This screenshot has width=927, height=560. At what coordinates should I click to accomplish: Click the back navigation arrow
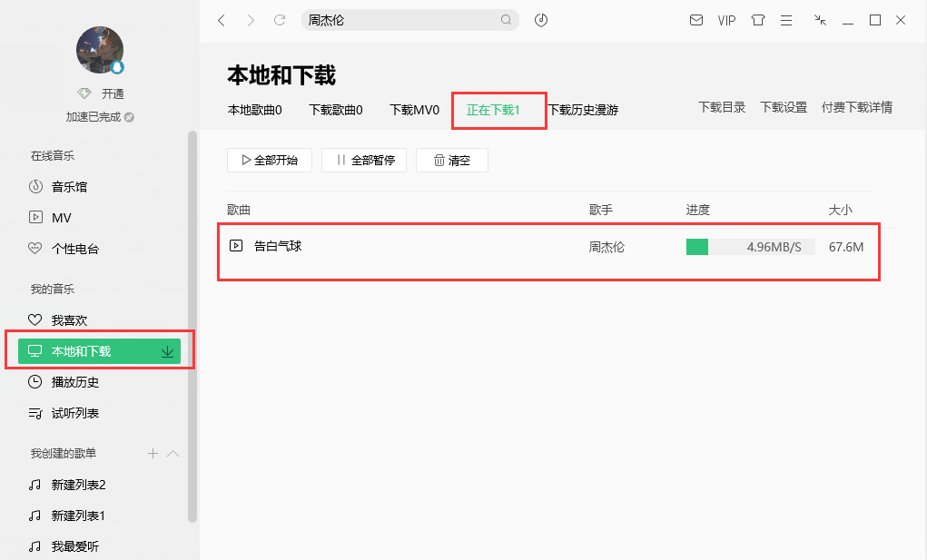pos(221,19)
